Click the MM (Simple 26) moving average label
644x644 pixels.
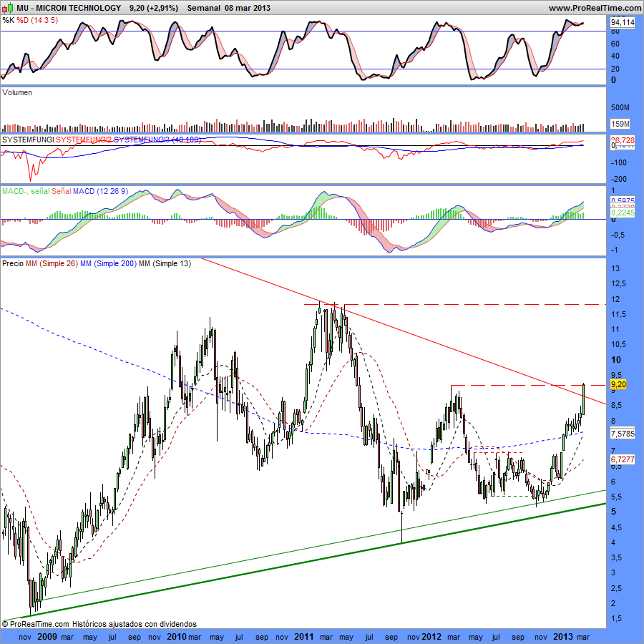pos(52,263)
